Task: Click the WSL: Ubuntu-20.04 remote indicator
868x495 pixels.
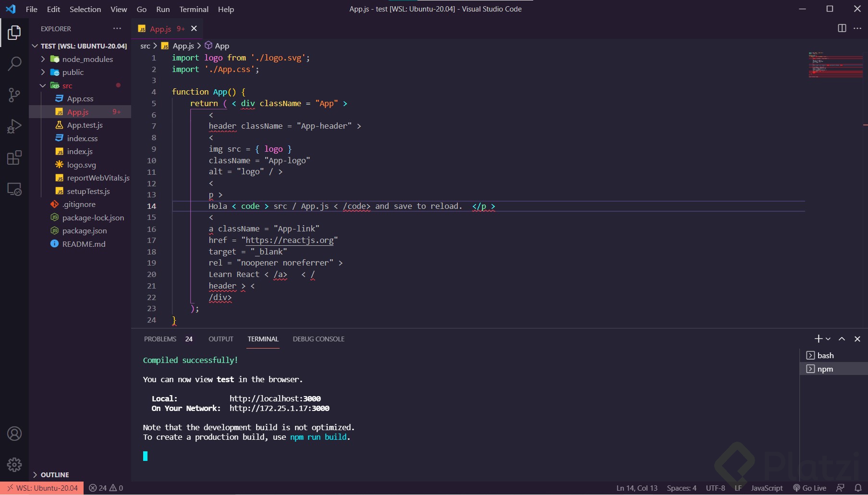Action: pyautogui.click(x=42, y=488)
